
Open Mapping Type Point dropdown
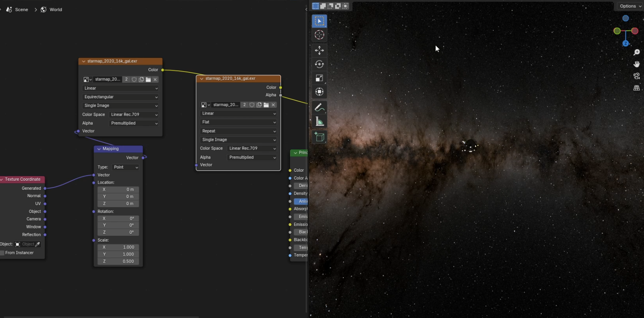coord(125,167)
